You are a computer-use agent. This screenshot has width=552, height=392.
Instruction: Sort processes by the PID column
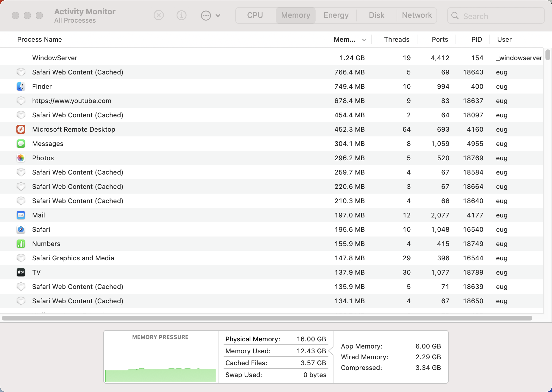[x=476, y=39]
